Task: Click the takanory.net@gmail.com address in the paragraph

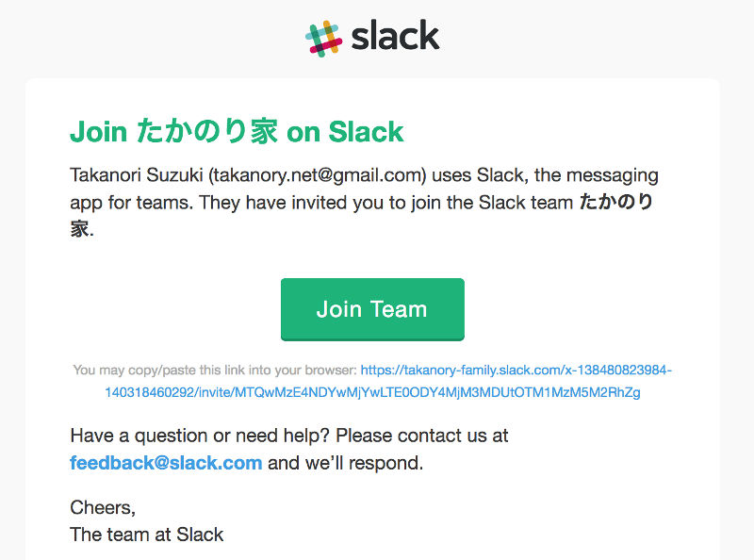Action: (x=318, y=175)
